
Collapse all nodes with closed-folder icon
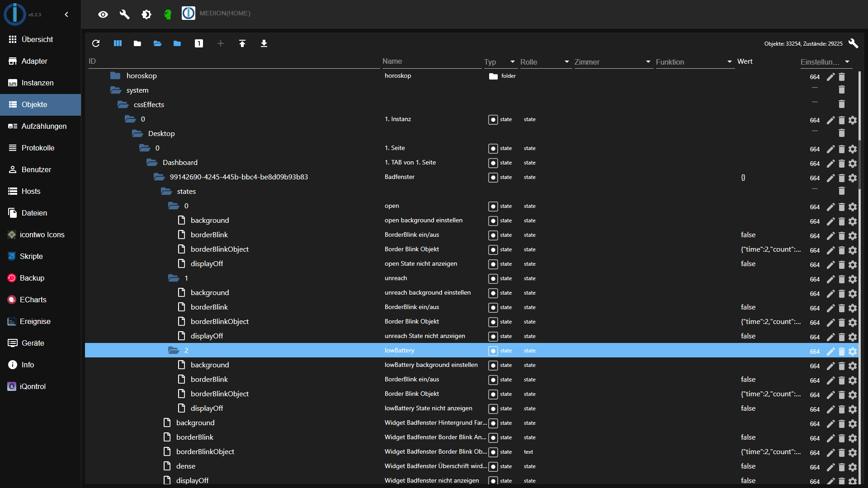[137, 43]
